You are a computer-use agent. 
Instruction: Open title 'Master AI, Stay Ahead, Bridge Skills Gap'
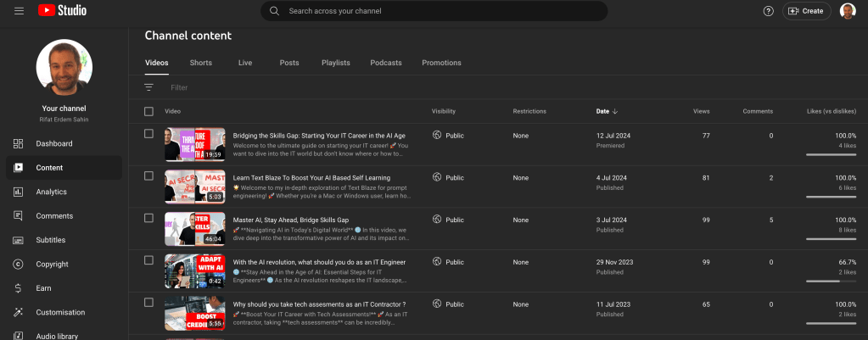291,220
